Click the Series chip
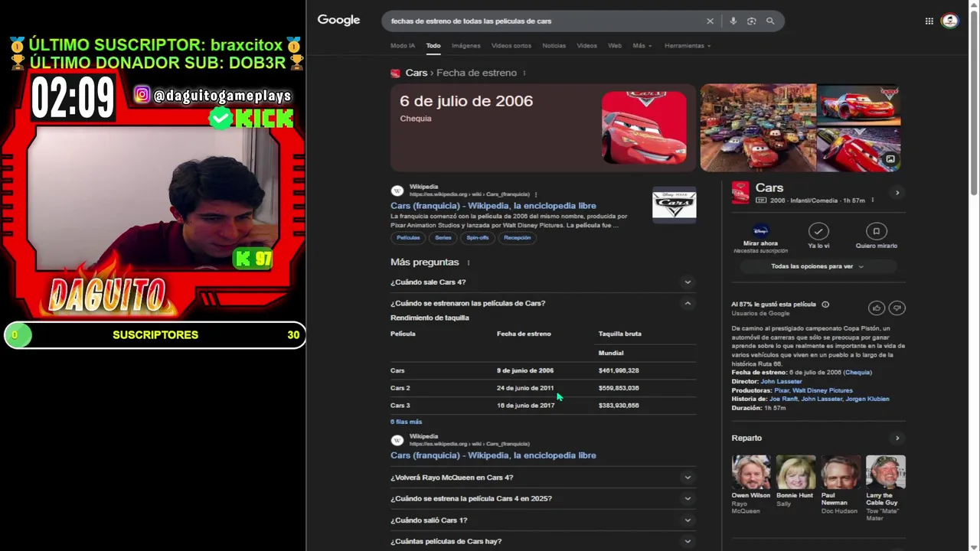 443,238
